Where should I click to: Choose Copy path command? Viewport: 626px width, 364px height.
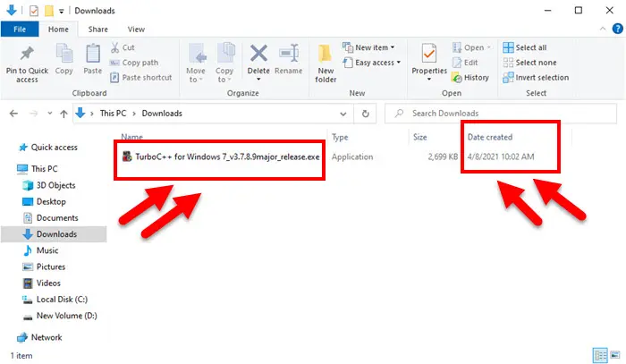(x=134, y=63)
